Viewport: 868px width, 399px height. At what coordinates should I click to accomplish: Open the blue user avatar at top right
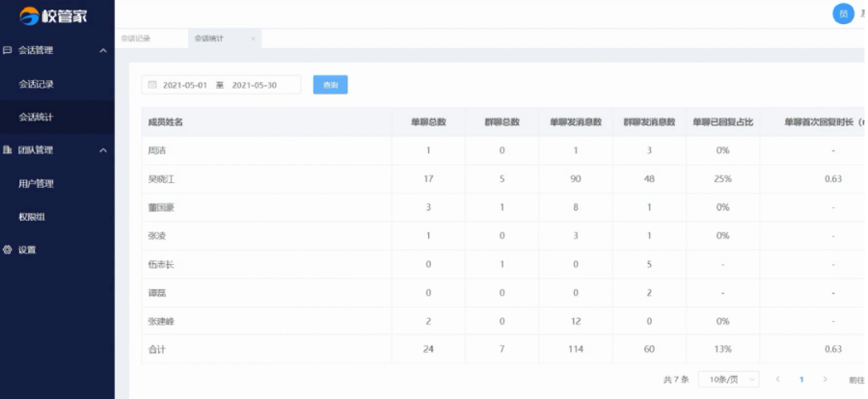[x=843, y=13]
